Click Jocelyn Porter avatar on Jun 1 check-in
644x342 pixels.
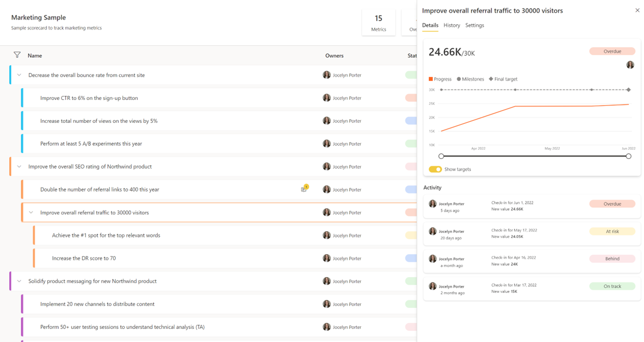point(433,204)
